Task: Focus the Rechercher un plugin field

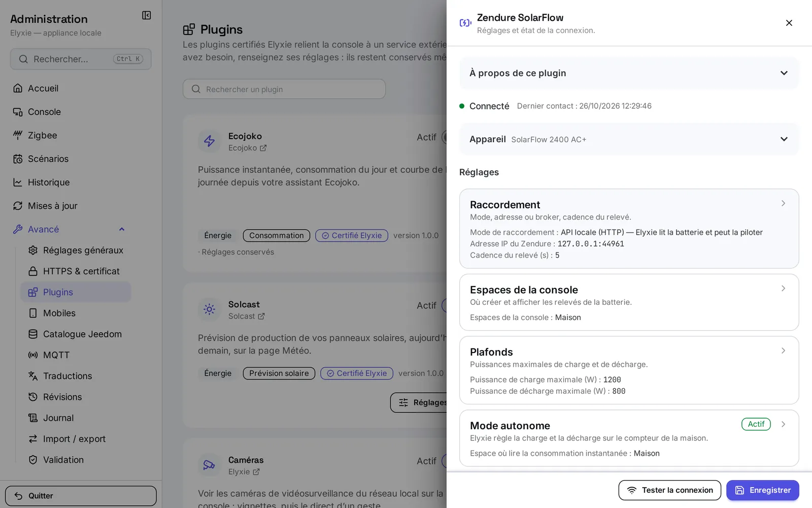Action: tap(284, 89)
